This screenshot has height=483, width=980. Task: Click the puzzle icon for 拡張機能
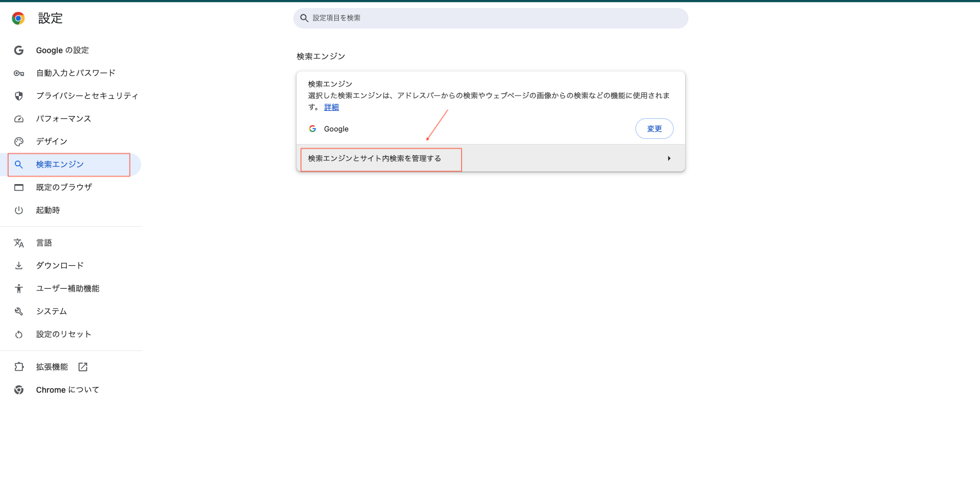(x=19, y=367)
